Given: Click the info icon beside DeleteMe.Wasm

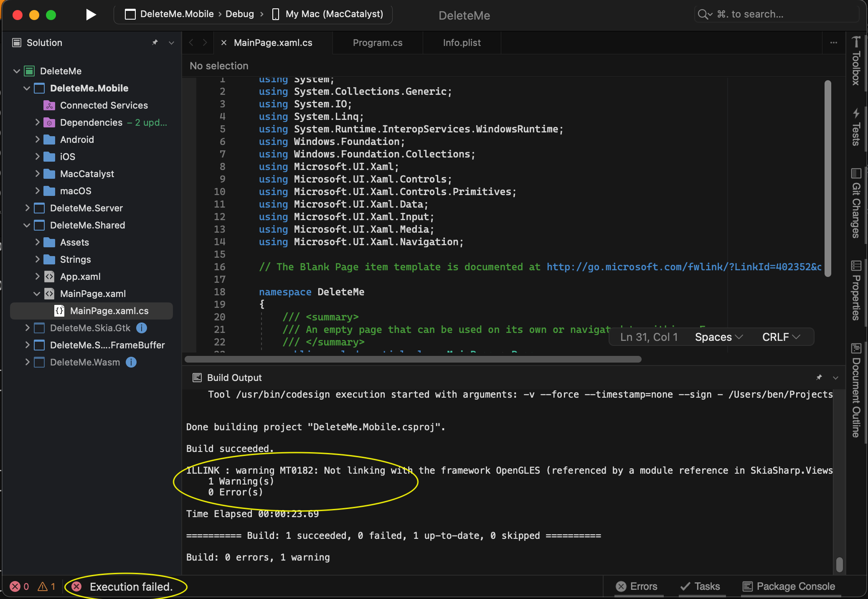Looking at the screenshot, I should coord(130,363).
